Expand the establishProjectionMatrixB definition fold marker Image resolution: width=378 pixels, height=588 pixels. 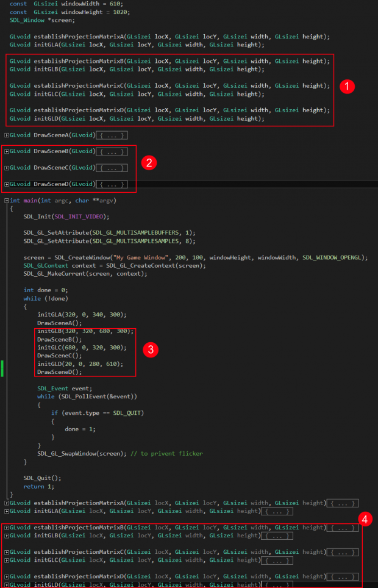[7, 528]
